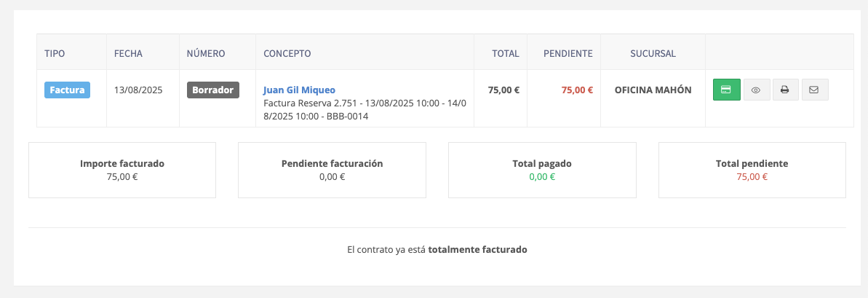Click the Factura type badge
This screenshot has height=298, width=868.
tap(67, 90)
